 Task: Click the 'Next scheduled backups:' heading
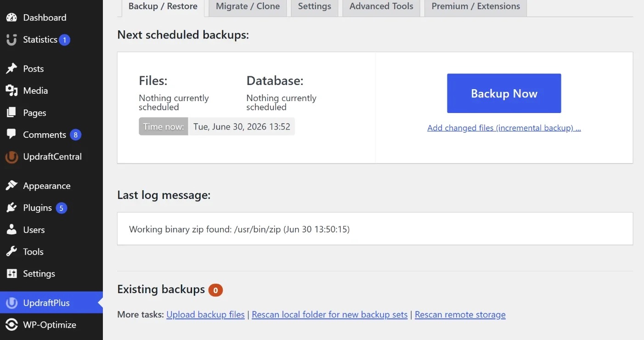point(183,35)
